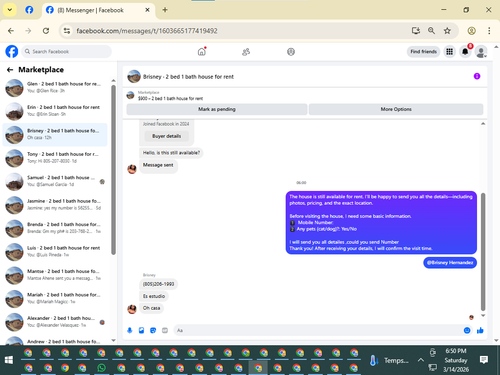Screen dimensions: 500x375
Task: Click the @Brisney Hernandez mention
Action: (x=450, y=263)
